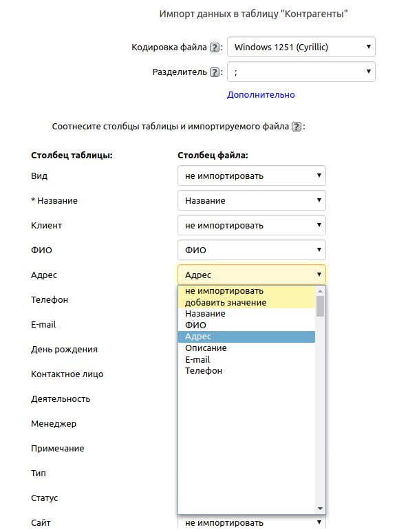Follow the Дополнительно link
Viewport: 419px width, 532px height.
[x=261, y=95]
